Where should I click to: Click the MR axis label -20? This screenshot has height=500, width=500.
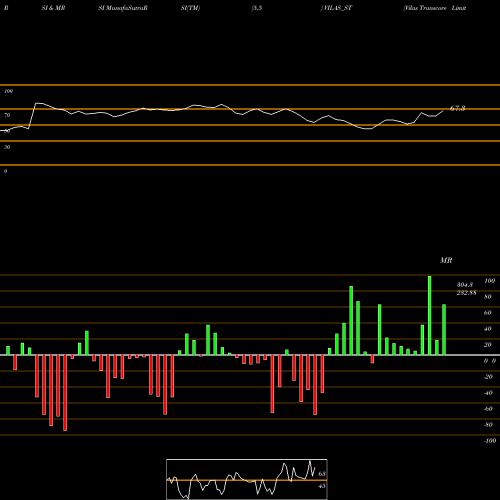(488, 377)
